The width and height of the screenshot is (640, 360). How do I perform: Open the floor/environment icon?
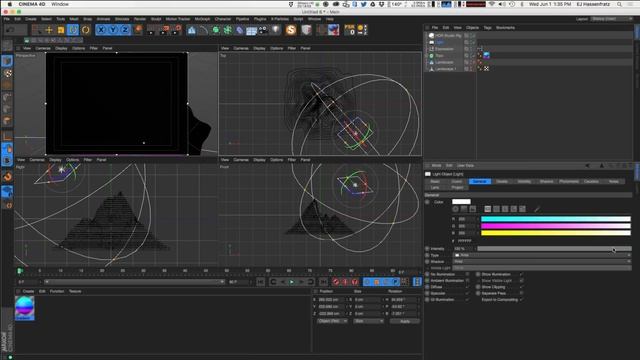251,30
